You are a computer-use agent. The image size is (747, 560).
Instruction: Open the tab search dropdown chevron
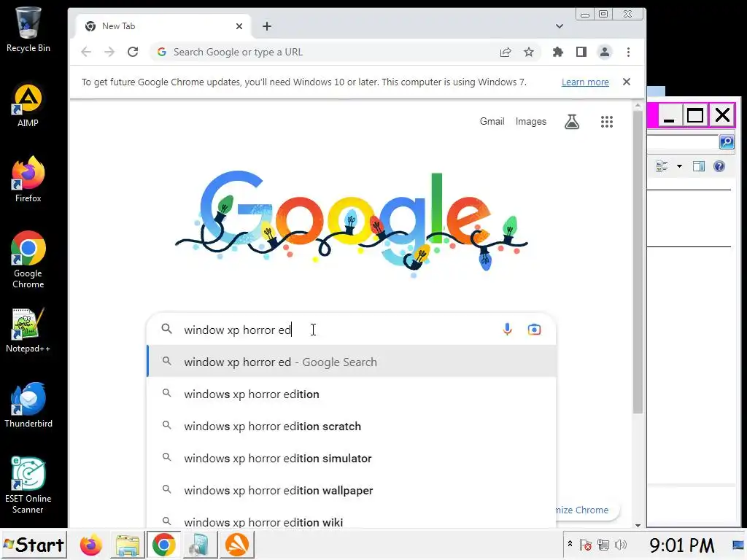560,26
